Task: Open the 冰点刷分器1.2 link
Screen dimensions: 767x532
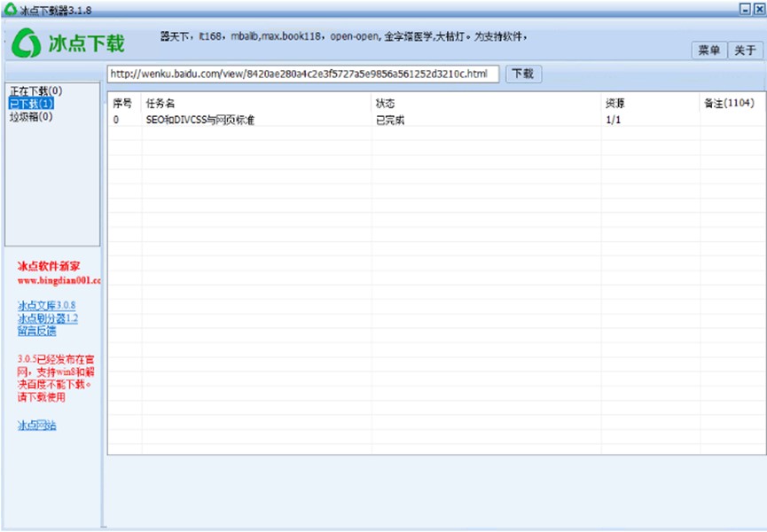Action: pyautogui.click(x=48, y=318)
